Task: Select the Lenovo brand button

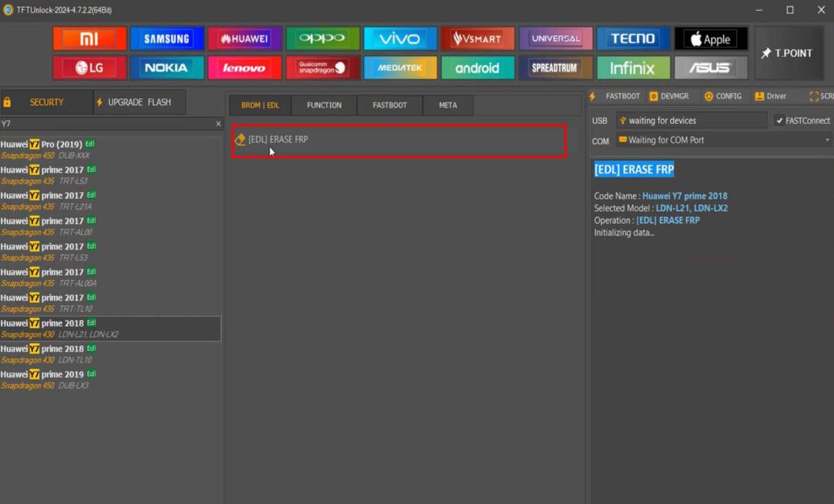Action: (x=244, y=68)
